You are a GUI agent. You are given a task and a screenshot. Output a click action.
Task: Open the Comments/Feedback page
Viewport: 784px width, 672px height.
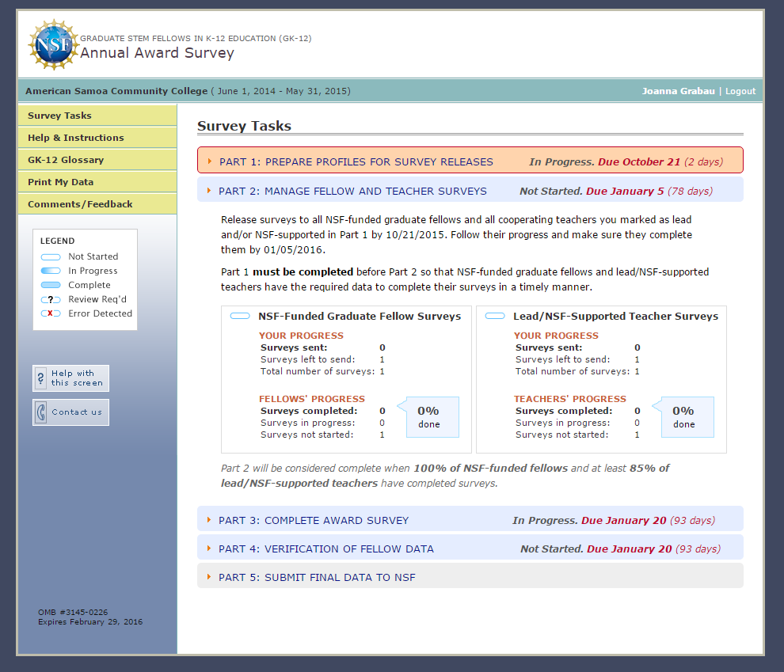click(80, 204)
